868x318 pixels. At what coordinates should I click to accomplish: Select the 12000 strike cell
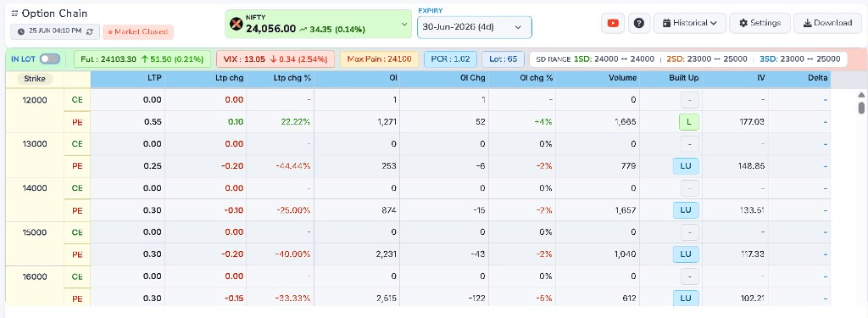coord(35,111)
